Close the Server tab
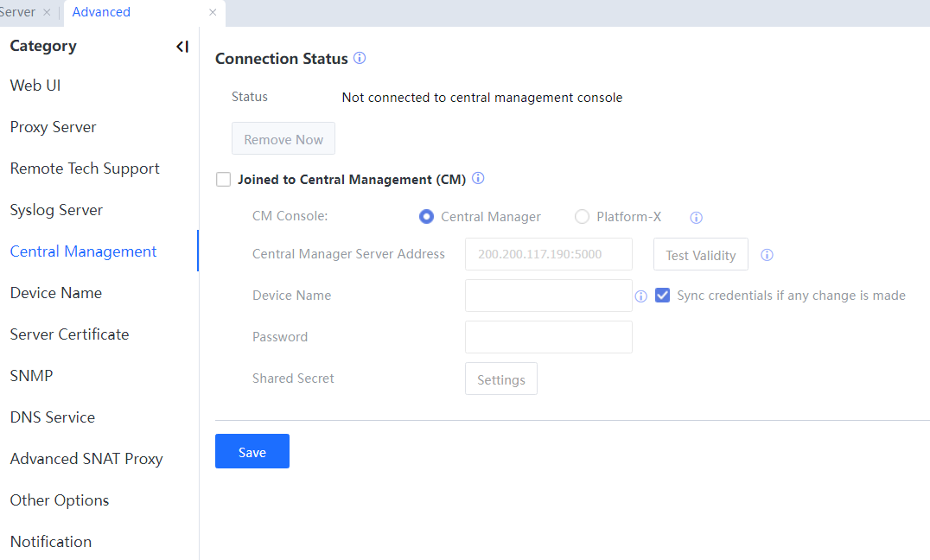Image resolution: width=930 pixels, height=560 pixels. click(47, 12)
